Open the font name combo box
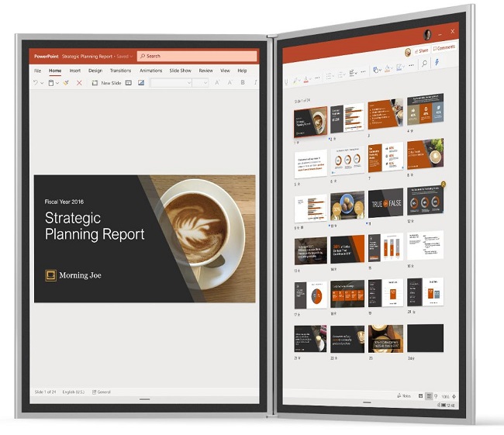Screen dimensions: 504x435 click(x=171, y=83)
